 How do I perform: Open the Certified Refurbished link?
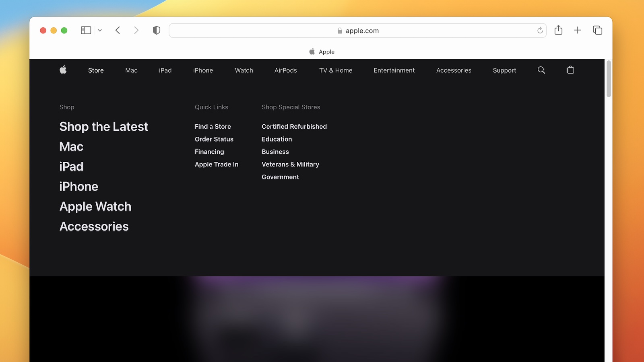(x=294, y=126)
